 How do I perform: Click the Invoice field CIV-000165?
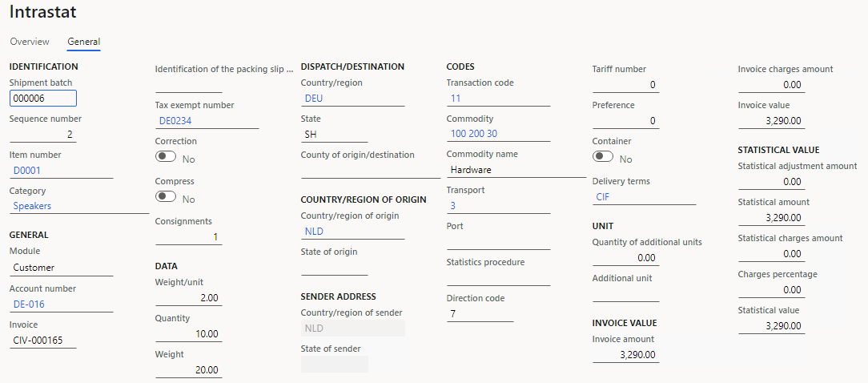coord(43,340)
